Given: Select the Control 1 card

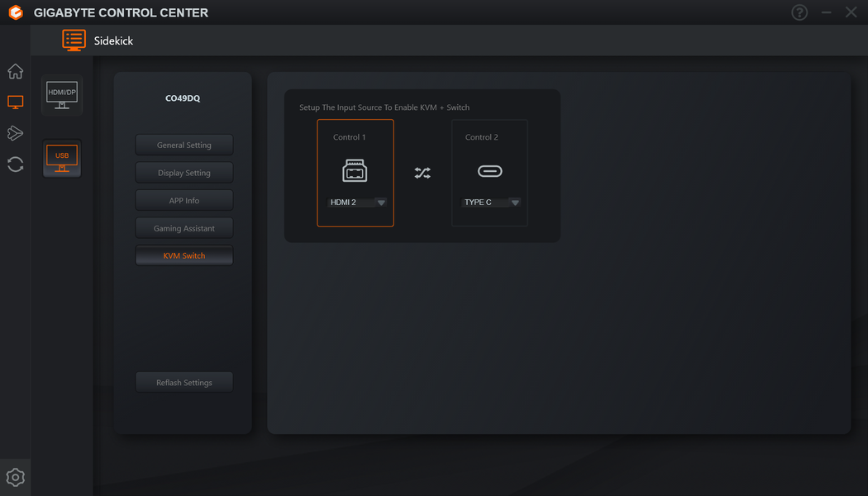Looking at the screenshot, I should coord(355,173).
